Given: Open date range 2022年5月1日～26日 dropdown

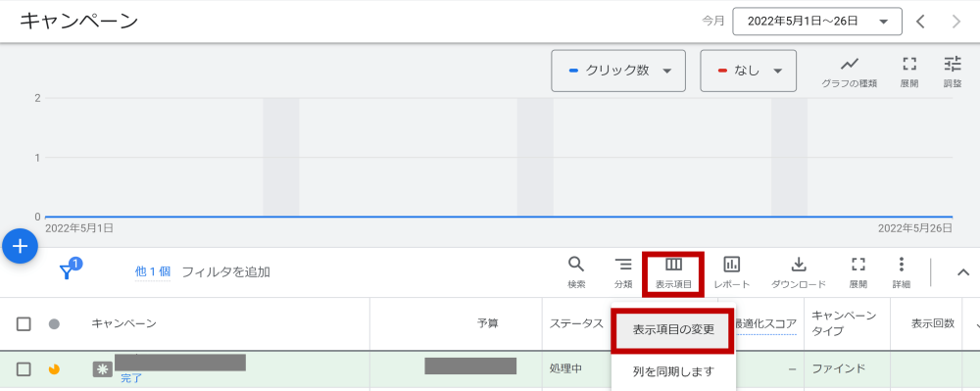Looking at the screenshot, I should (817, 22).
